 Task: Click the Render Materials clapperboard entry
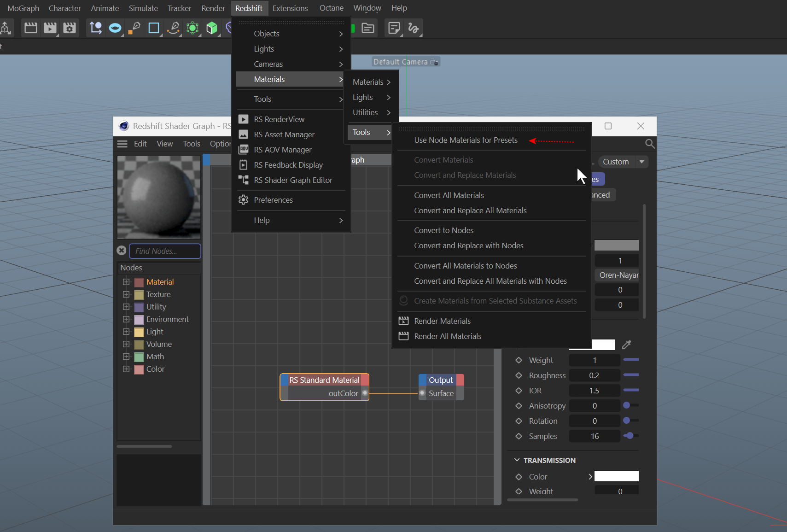[x=491, y=321]
